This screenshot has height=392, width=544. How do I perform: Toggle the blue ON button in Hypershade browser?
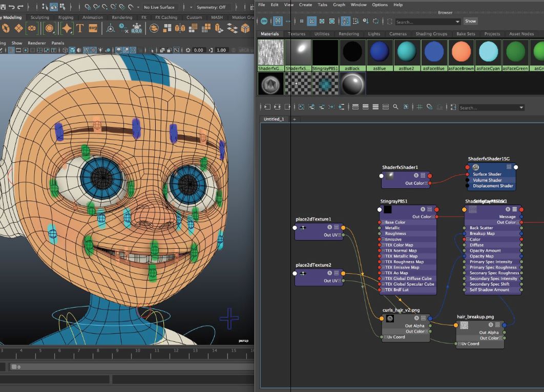pos(264,21)
